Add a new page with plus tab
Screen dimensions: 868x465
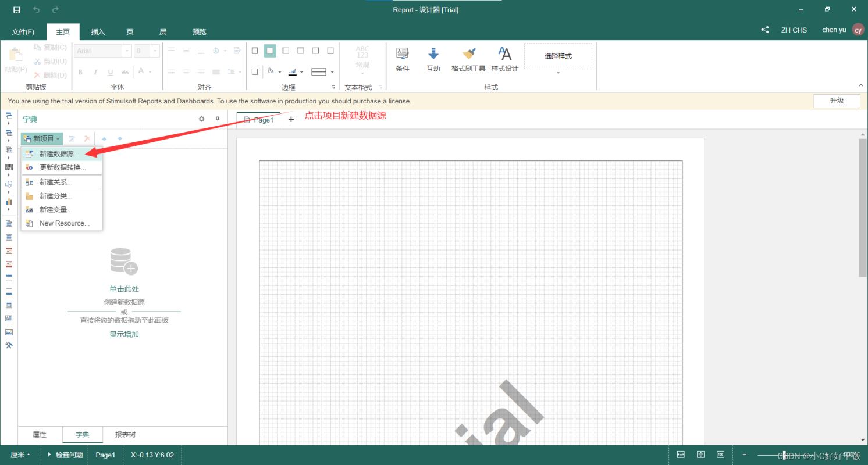291,119
